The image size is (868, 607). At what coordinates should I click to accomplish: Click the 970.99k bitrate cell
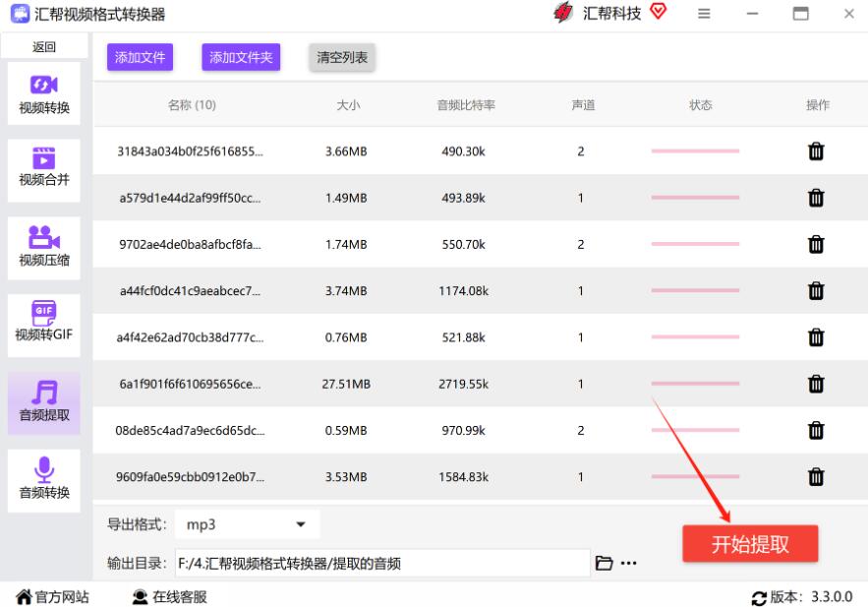tap(463, 430)
